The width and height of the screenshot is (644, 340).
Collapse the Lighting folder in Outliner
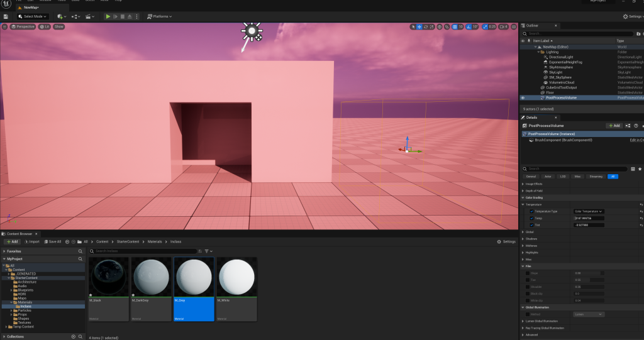pos(539,52)
